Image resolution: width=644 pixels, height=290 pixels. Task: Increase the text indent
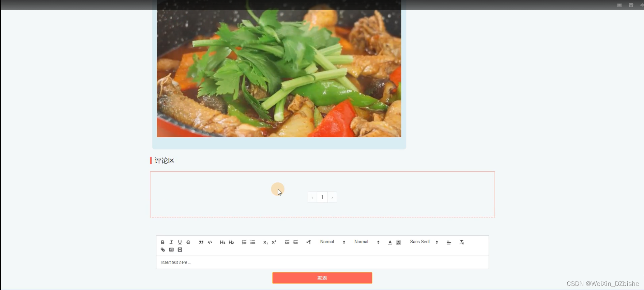(295, 242)
